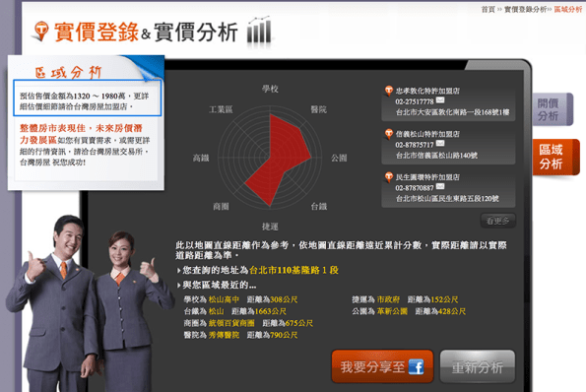586x392 pixels.
Task: Click the 公園 radar axis label
Action: pos(339,158)
